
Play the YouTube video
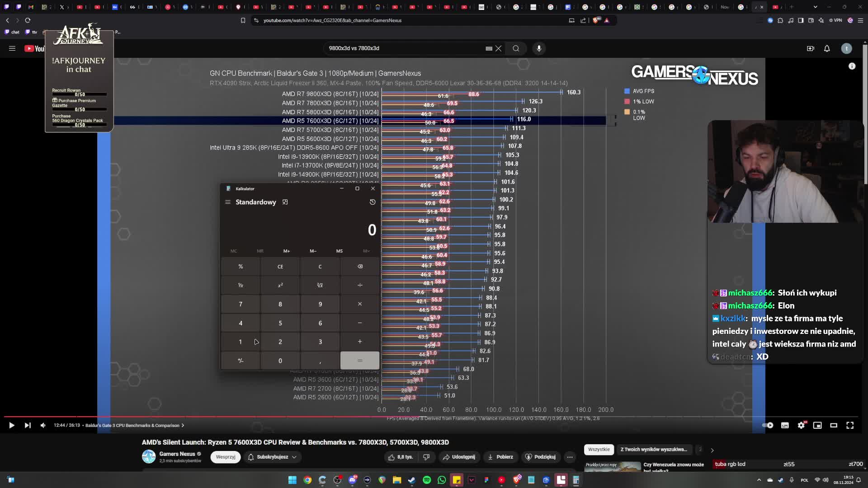coord(12,425)
